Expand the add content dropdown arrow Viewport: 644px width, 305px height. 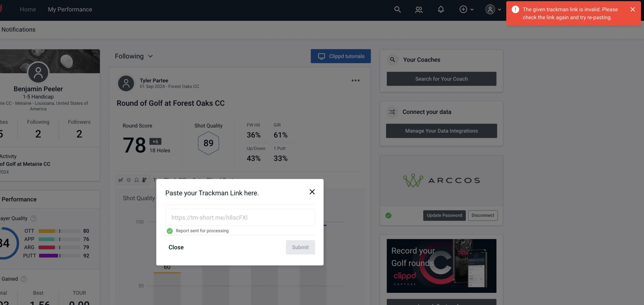click(x=472, y=9)
